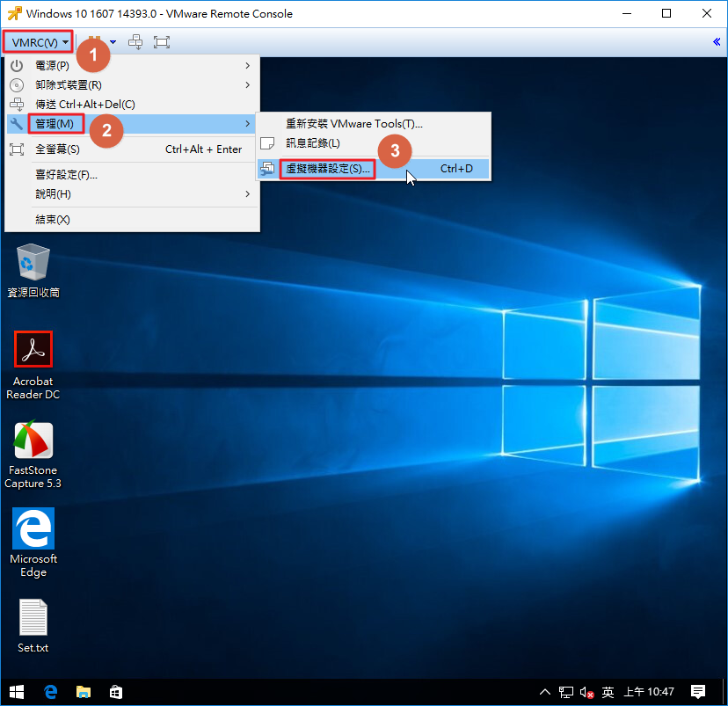Open File Explorer from taskbar
This screenshot has height=706, width=728.
84,692
